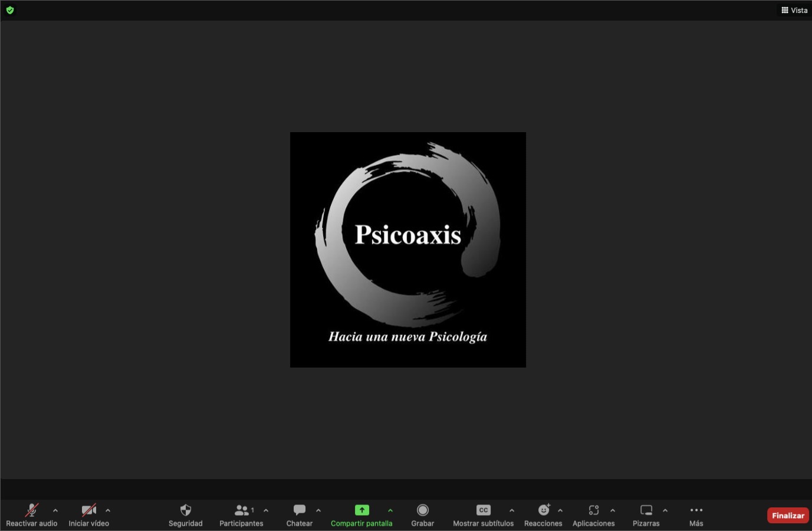This screenshot has width=812, height=531.
Task: Open the Más menu with three dots
Action: pos(696,514)
